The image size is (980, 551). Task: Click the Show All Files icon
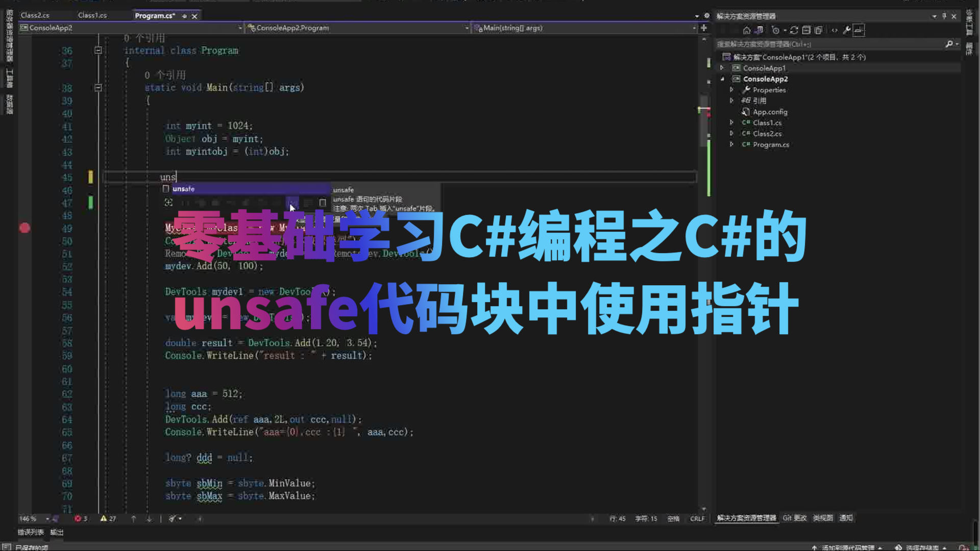(x=819, y=30)
